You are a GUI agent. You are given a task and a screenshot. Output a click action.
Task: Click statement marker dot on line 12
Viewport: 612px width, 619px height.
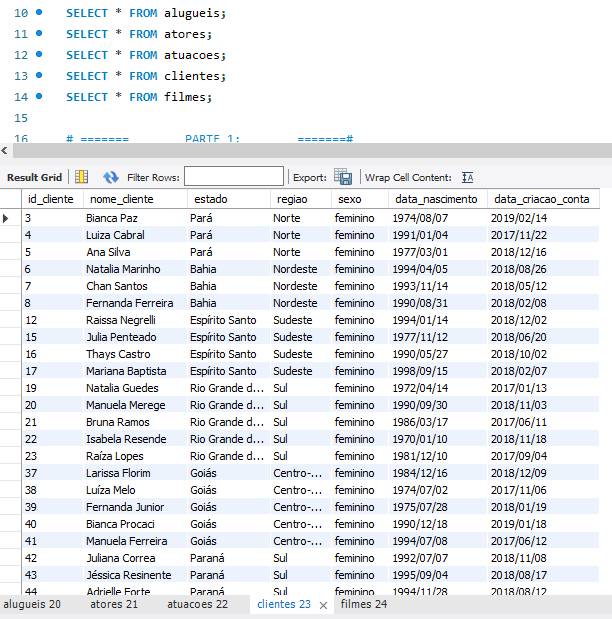pos(39,55)
